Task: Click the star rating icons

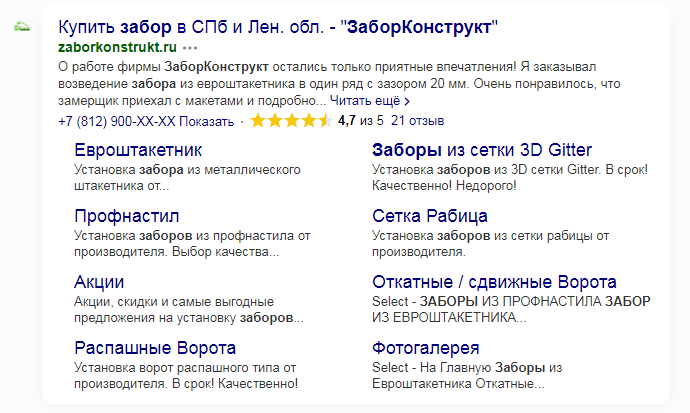Action: tap(291, 121)
